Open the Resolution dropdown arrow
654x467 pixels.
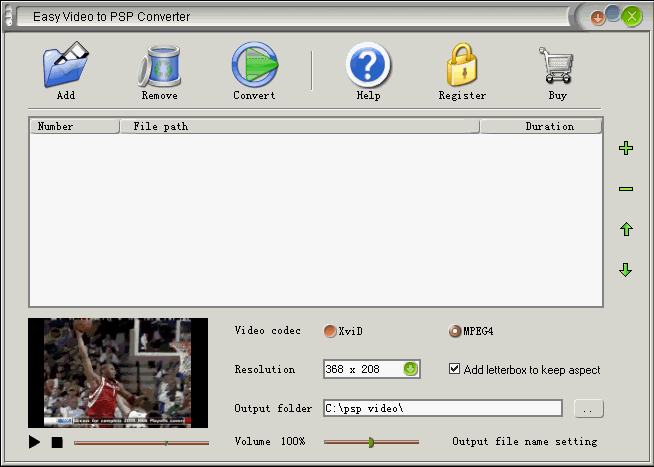pyautogui.click(x=410, y=369)
